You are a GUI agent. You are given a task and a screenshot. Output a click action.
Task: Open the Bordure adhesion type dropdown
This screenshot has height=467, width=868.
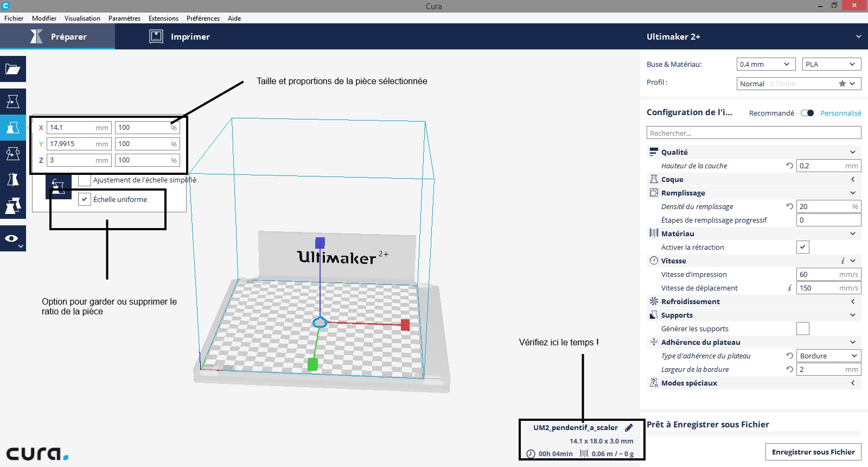[x=828, y=356]
